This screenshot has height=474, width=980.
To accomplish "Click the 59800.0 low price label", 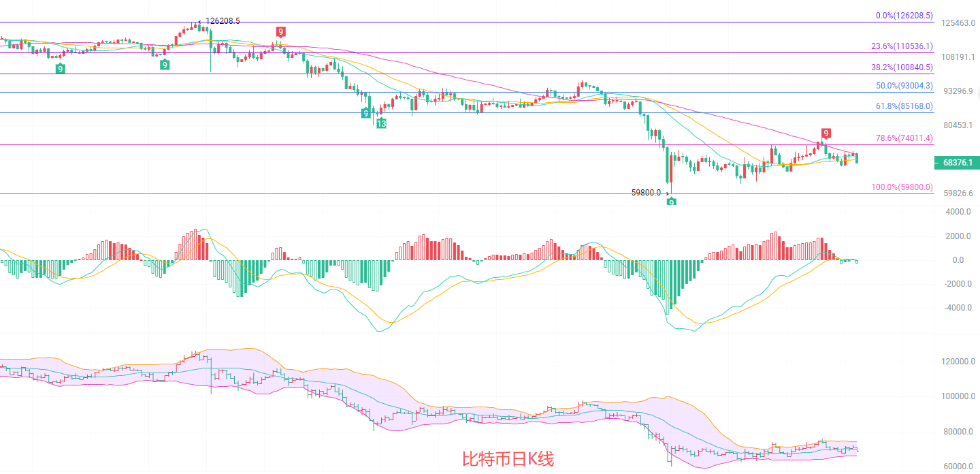I will [x=646, y=193].
